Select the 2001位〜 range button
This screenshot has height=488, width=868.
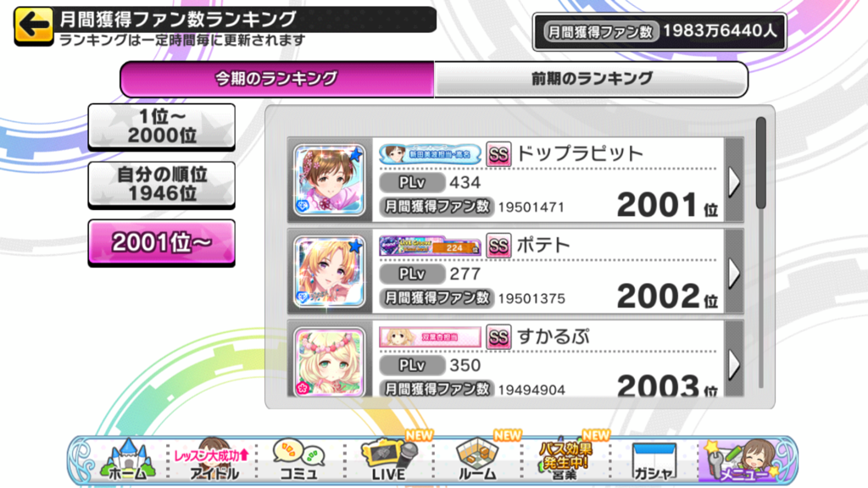162,243
